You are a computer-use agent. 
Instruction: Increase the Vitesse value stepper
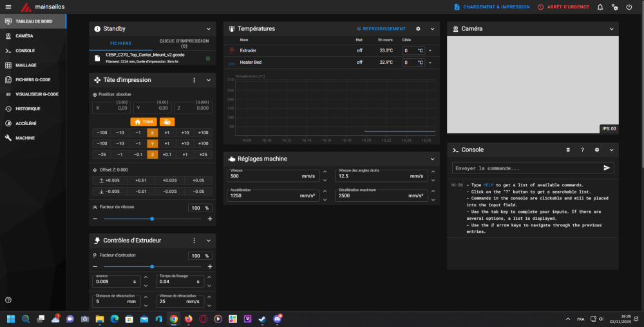[325, 172]
